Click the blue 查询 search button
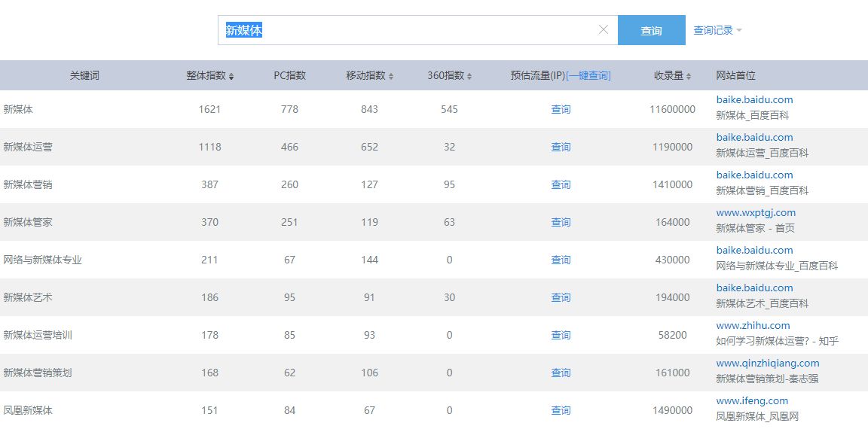Viewport: 868px width, 429px height. point(651,30)
